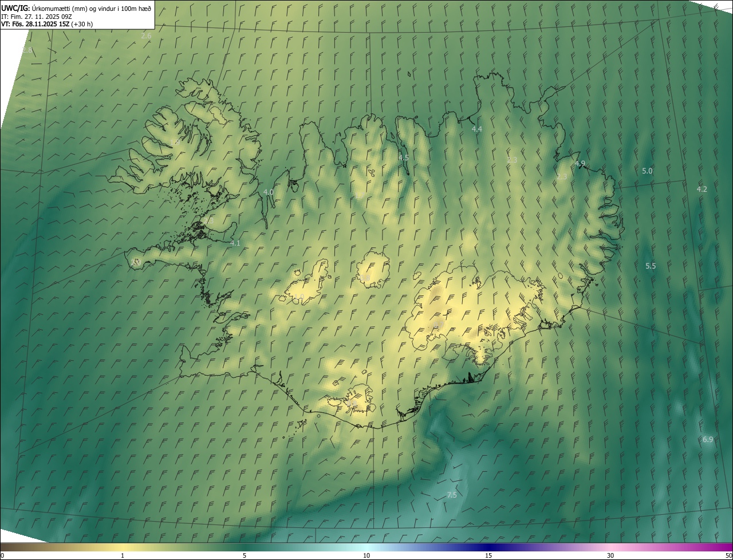Screen dimensions: 733x560
Task: Click the 7.5 value label on the map
Action: click(452, 495)
